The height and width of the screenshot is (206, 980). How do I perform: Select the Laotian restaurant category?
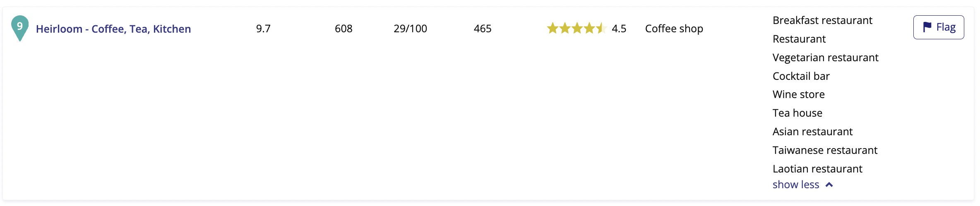817,169
